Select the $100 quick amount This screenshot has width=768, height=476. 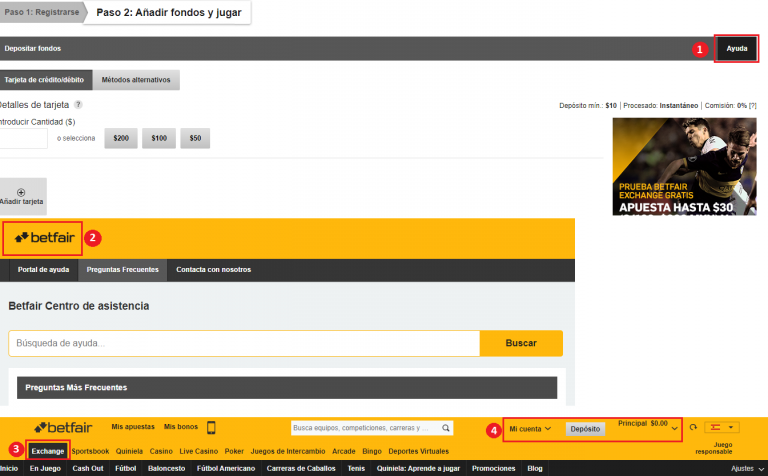(x=159, y=138)
